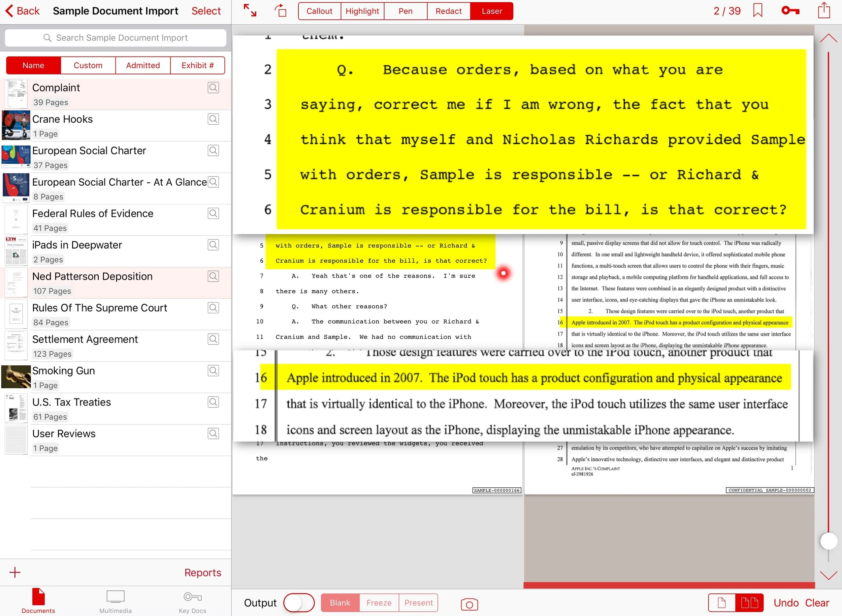Preview European Social Charter via magnifier icon

pyautogui.click(x=213, y=151)
